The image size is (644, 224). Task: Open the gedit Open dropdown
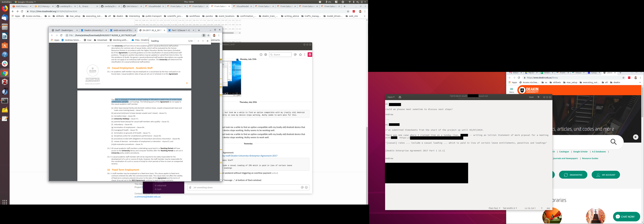(391, 97)
